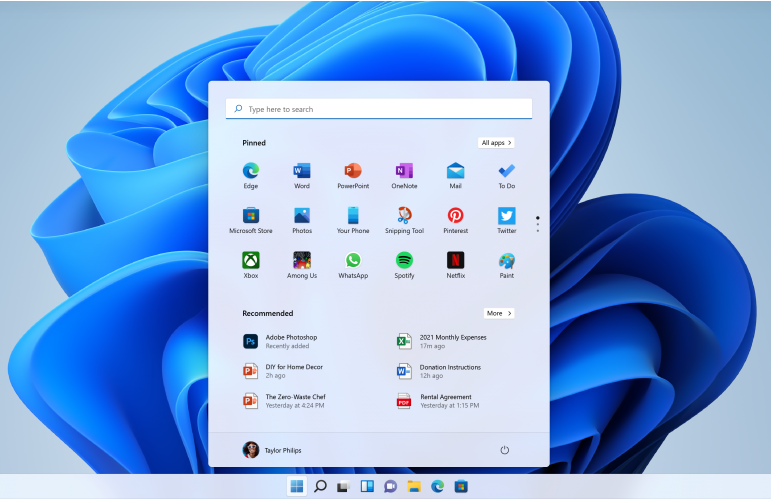
Task: Open the Pinterest app
Action: pyautogui.click(x=455, y=221)
